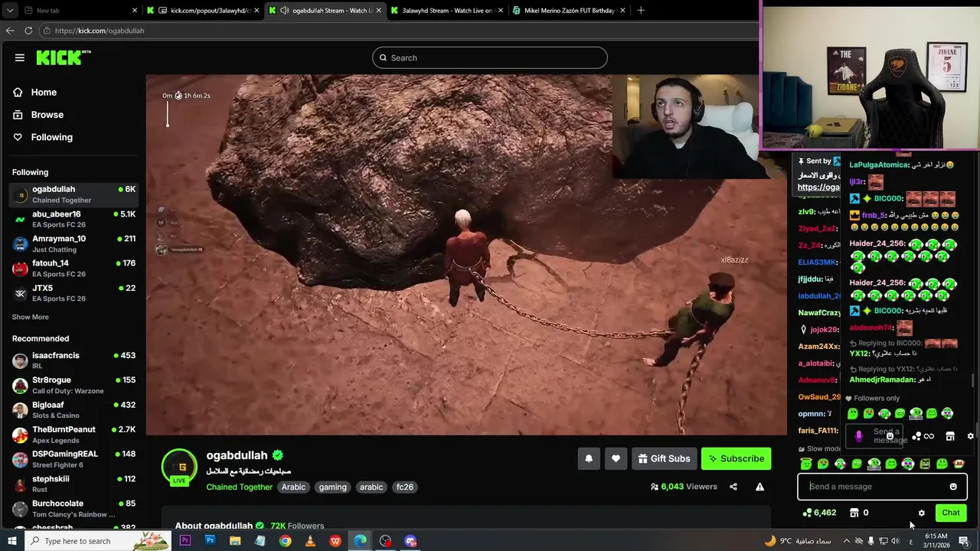Select the Arabic tag
The width and height of the screenshot is (980, 551).
tap(293, 487)
